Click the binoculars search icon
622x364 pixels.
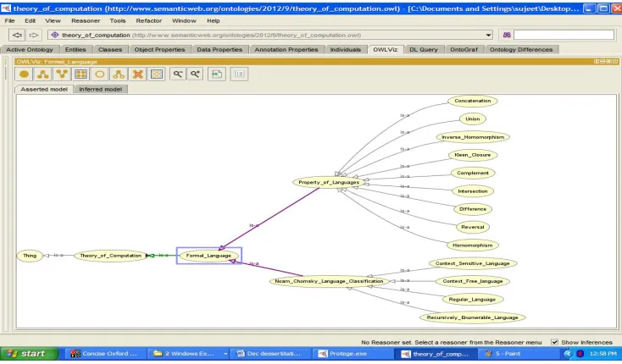(507, 35)
